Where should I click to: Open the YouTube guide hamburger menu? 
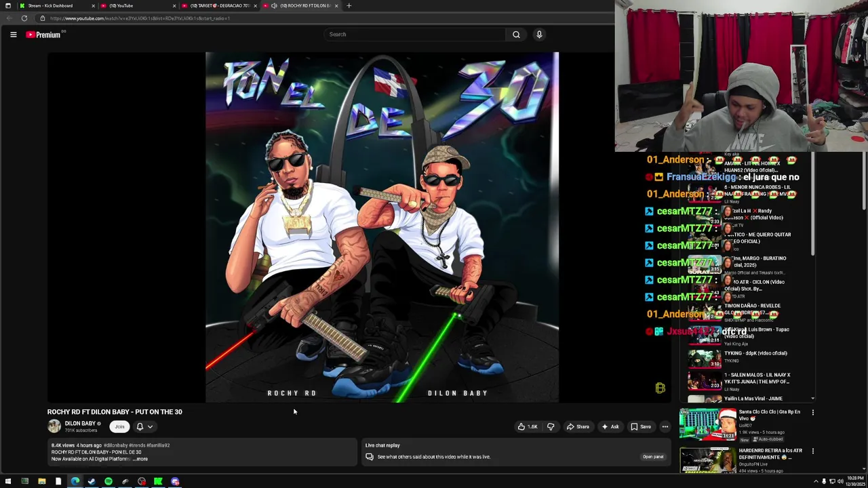(13, 35)
